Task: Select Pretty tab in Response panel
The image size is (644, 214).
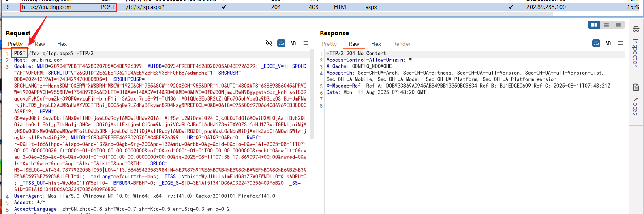Action: (329, 44)
